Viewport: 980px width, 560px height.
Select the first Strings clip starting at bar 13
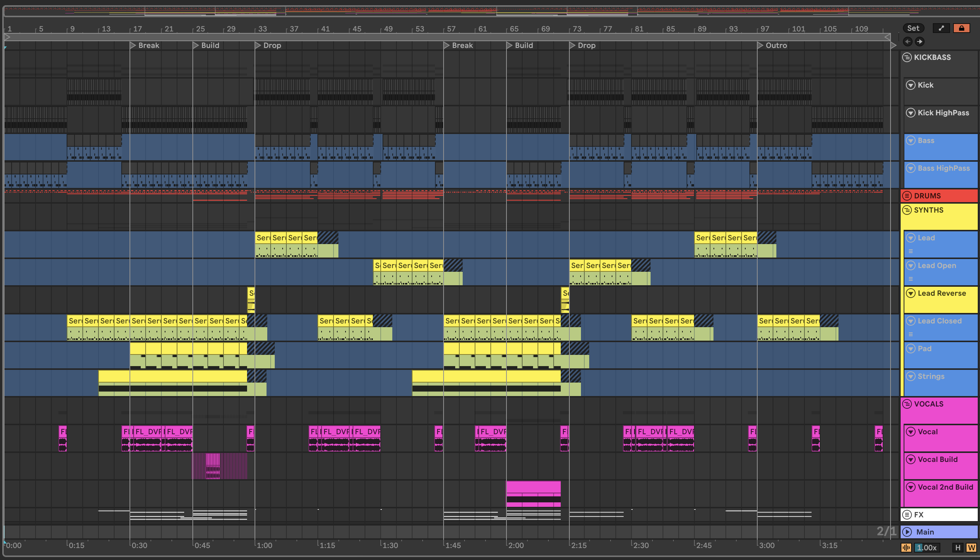(x=173, y=383)
